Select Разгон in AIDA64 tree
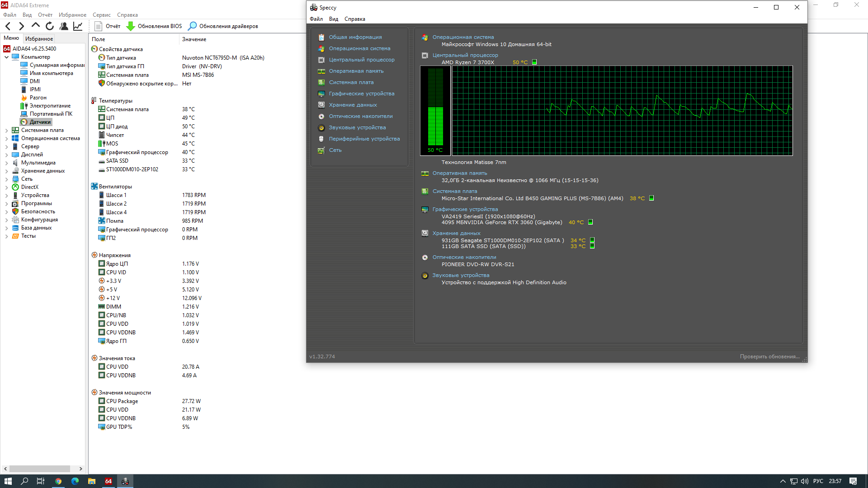The width and height of the screenshot is (868, 488). coord(34,98)
